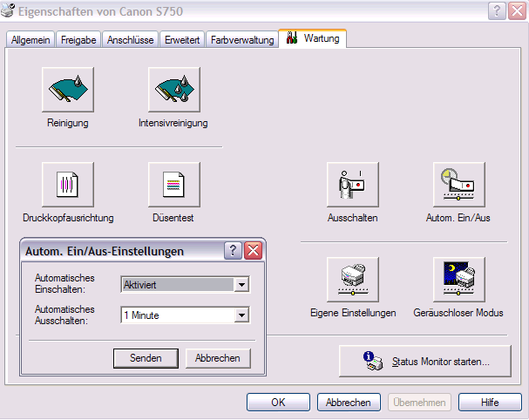
Task: Open the Autom. Ein/Aus settings icon
Action: point(459,185)
